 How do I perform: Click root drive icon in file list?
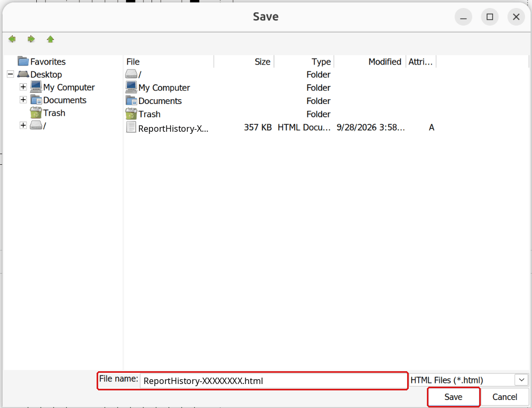point(131,74)
